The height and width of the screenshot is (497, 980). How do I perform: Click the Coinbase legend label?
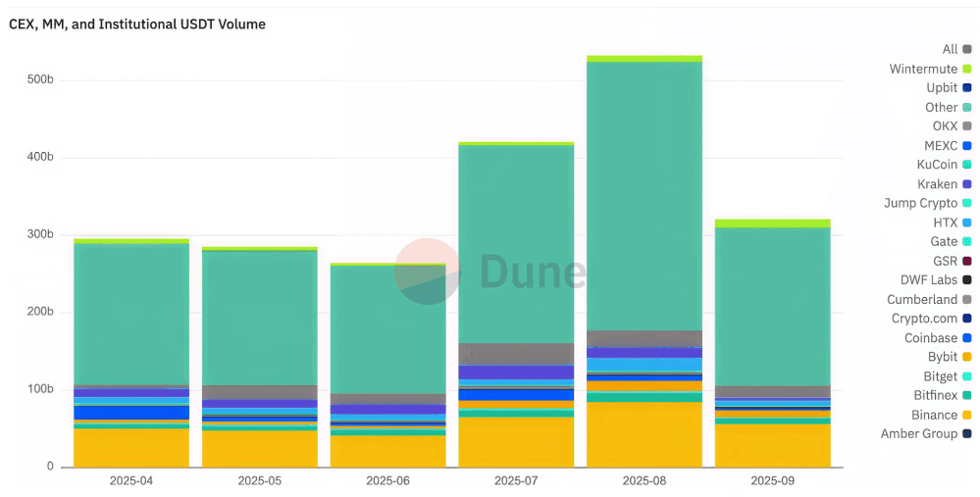(x=931, y=338)
